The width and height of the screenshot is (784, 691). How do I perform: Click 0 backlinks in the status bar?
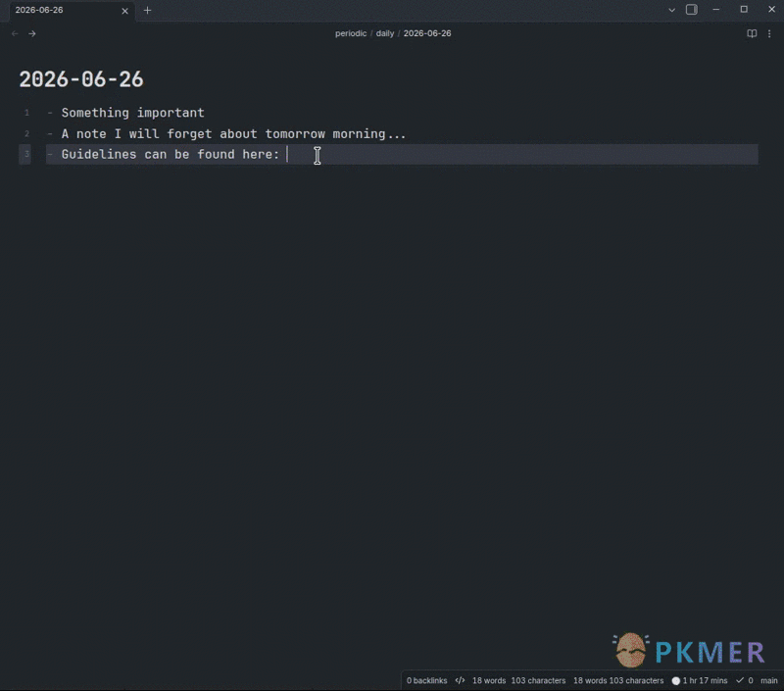point(426,680)
